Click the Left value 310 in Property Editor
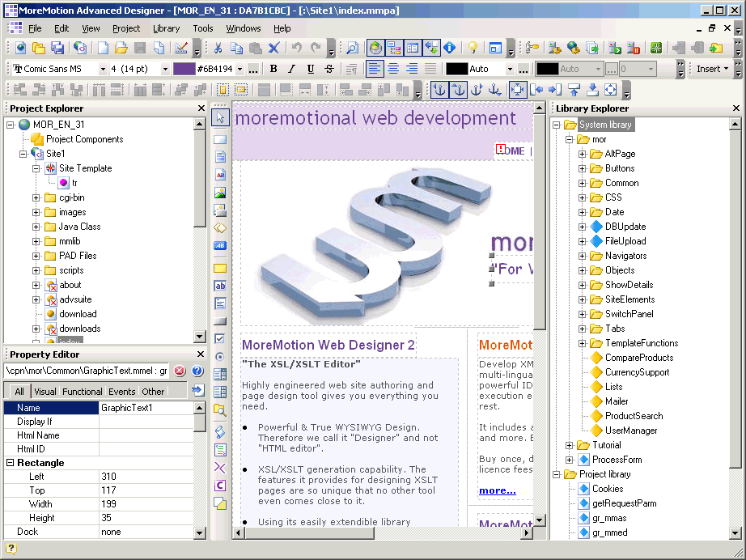 coord(146,477)
